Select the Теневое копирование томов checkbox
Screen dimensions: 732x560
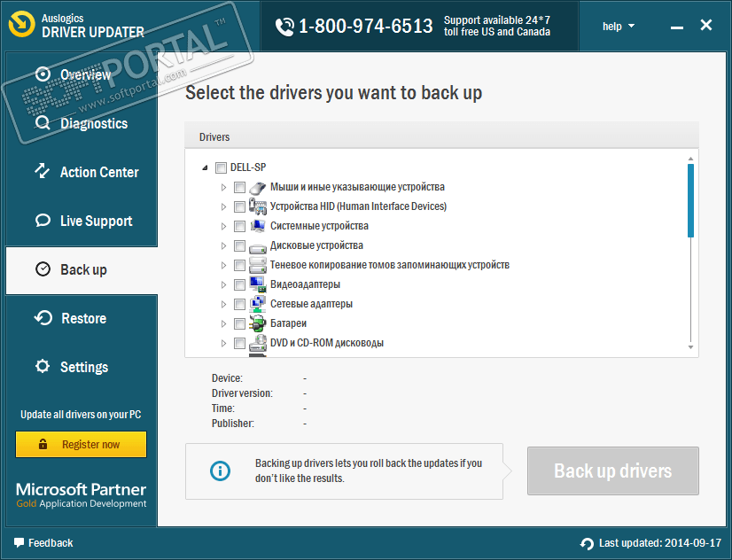[239, 265]
